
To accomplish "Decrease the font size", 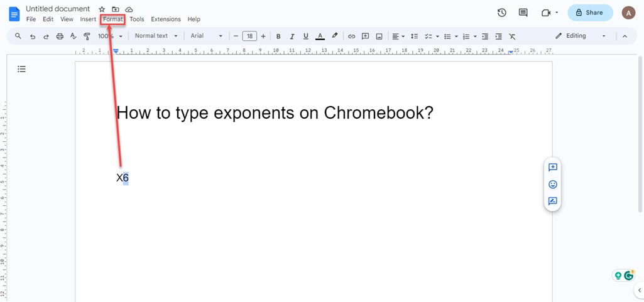I will coord(236,36).
